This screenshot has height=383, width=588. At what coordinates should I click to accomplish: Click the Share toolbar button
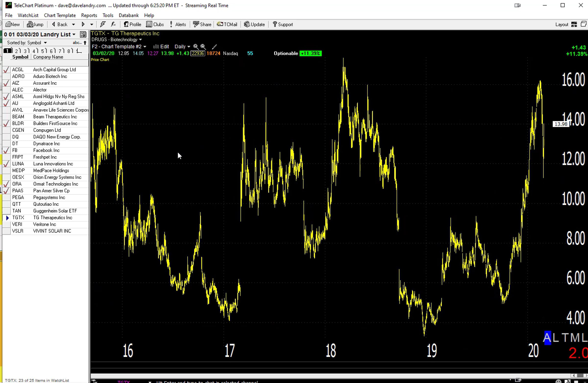pyautogui.click(x=202, y=24)
